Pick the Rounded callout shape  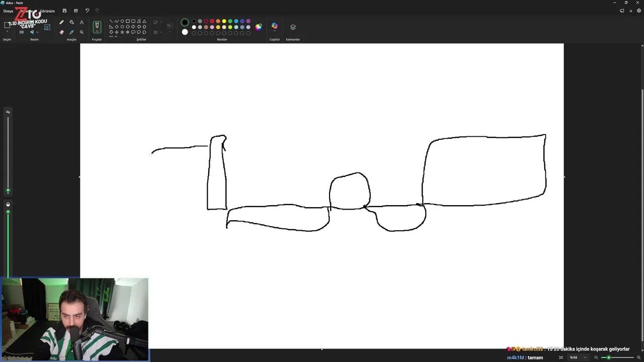click(x=133, y=32)
